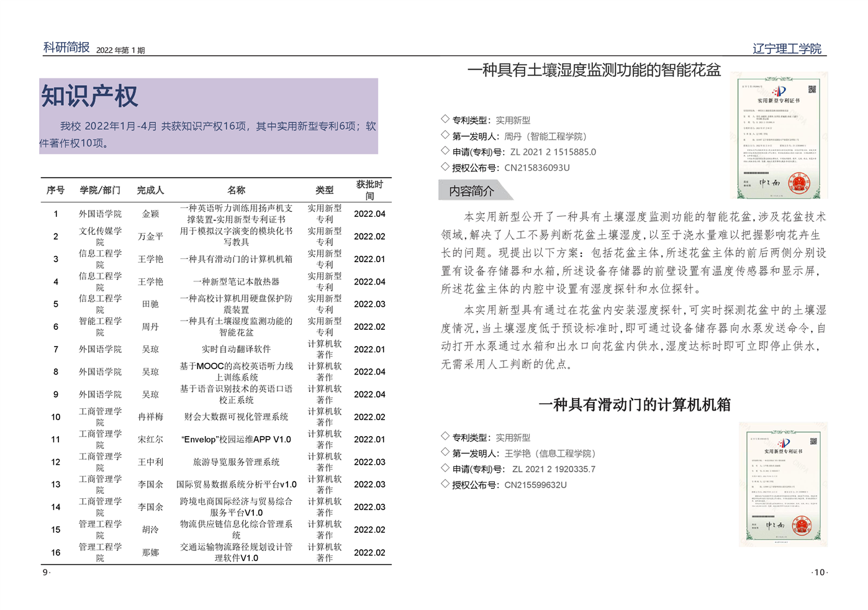This screenshot has width=868, height=610.
Task: Click "Envelop"校园运维APP V1.0 cell
Action: pos(236,439)
